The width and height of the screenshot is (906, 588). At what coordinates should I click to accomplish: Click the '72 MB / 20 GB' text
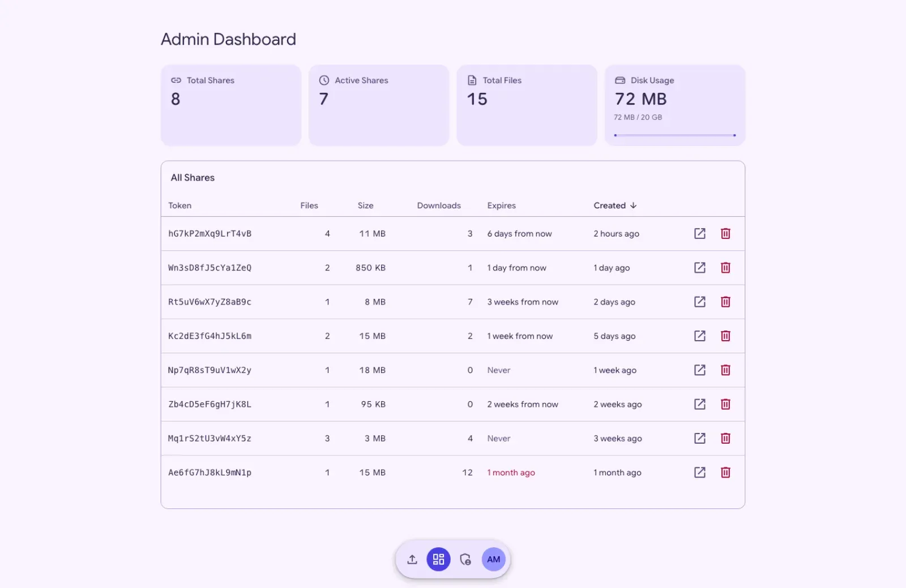pyautogui.click(x=638, y=117)
